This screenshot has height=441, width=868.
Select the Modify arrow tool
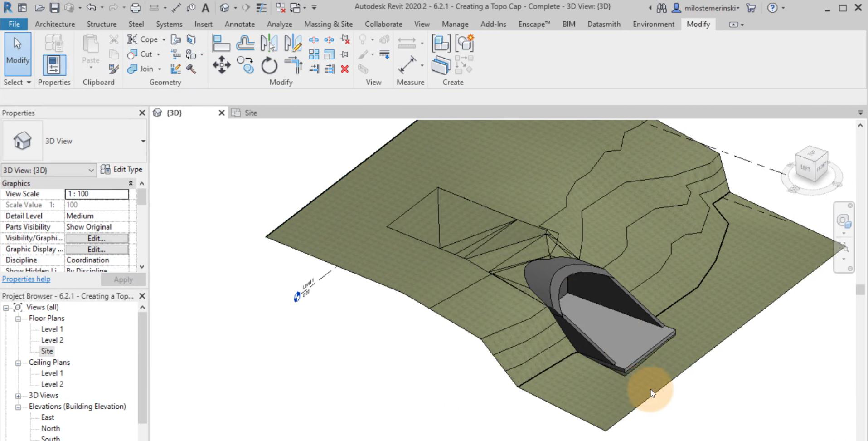tap(17, 54)
